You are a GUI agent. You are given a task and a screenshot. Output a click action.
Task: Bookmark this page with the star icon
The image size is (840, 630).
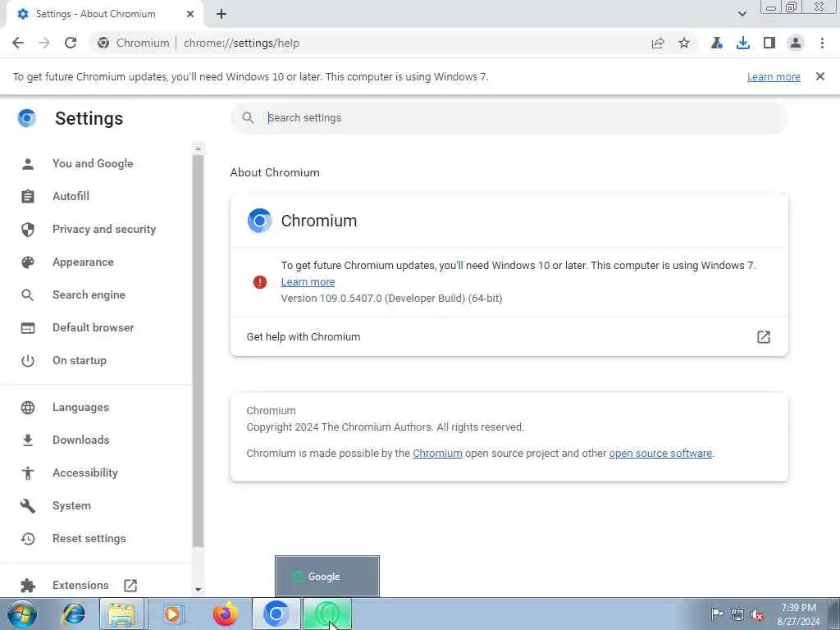click(684, 43)
